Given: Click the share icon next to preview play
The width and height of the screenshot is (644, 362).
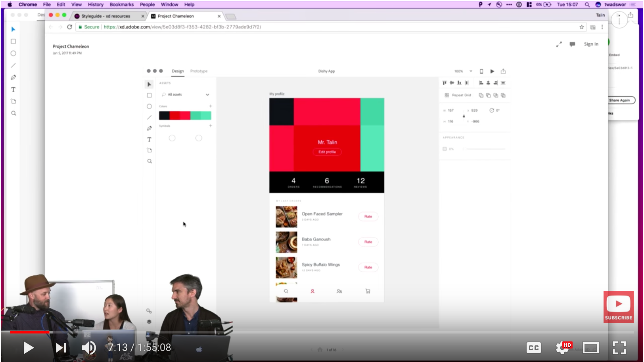Looking at the screenshot, I should point(503,71).
